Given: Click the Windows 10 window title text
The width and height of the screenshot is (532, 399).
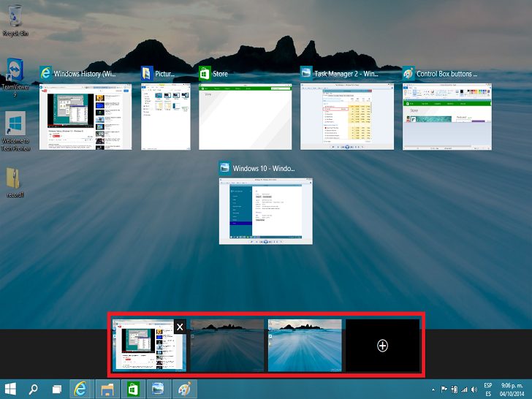Looking at the screenshot, I should [264, 168].
